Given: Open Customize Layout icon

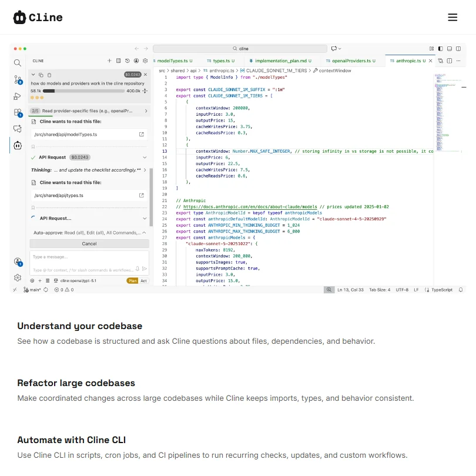Looking at the screenshot, I should tap(431, 49).
